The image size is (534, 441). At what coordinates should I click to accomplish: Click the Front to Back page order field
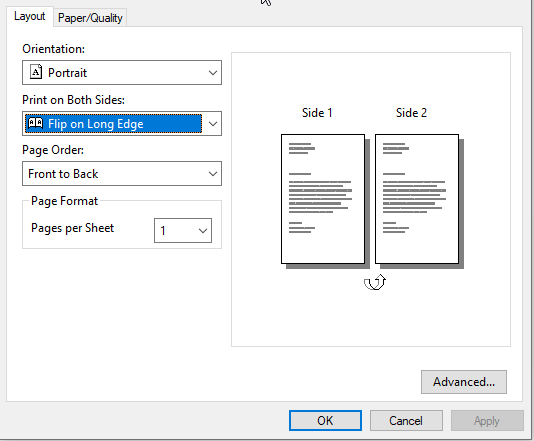coord(122,174)
